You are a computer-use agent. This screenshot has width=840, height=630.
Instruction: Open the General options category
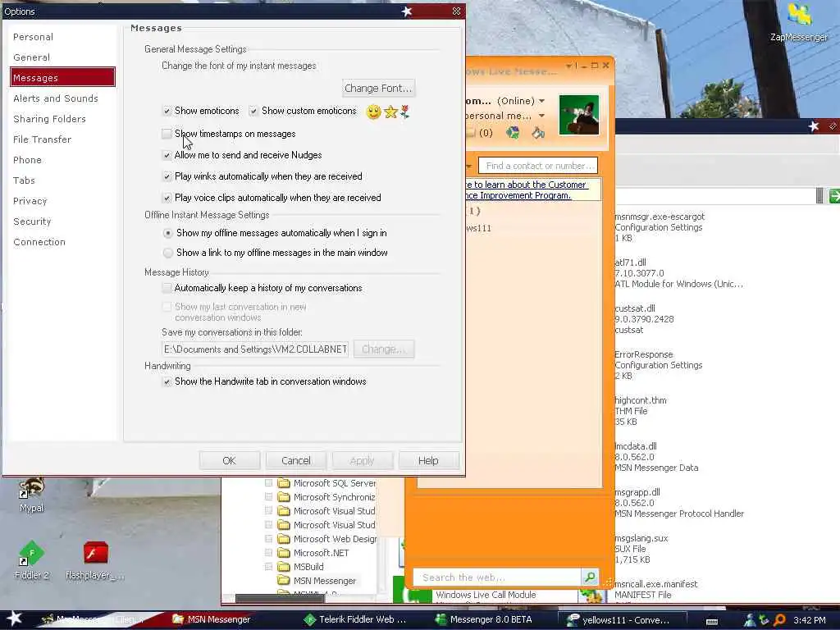click(32, 57)
